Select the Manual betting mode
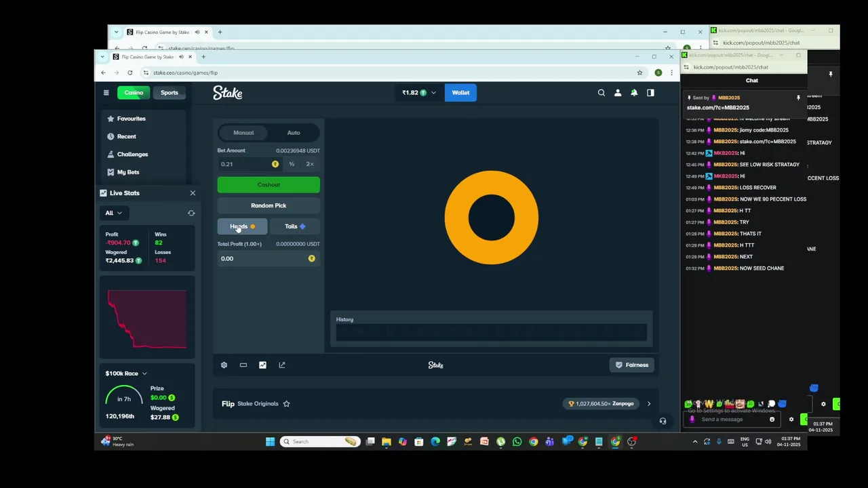The image size is (868, 488). (243, 133)
